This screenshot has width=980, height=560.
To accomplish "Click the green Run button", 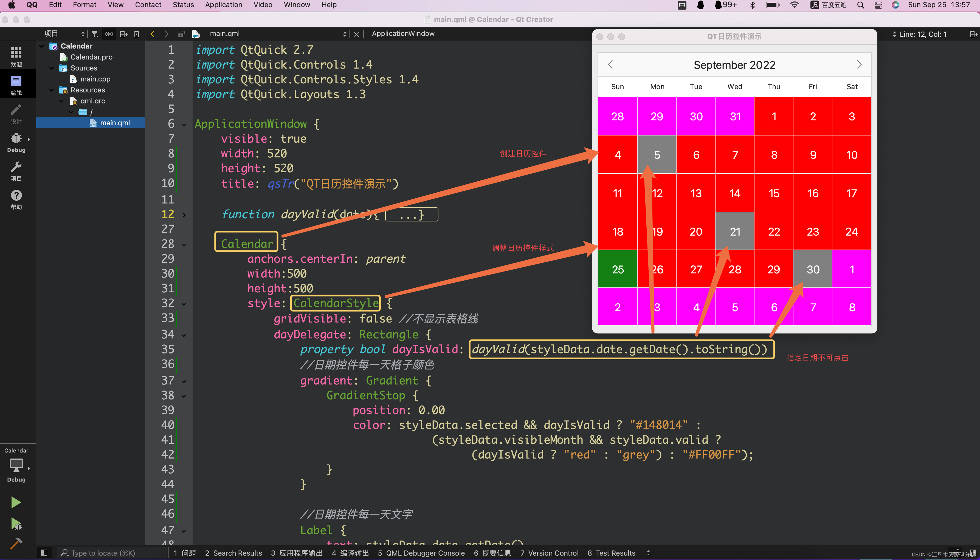I will point(16,502).
